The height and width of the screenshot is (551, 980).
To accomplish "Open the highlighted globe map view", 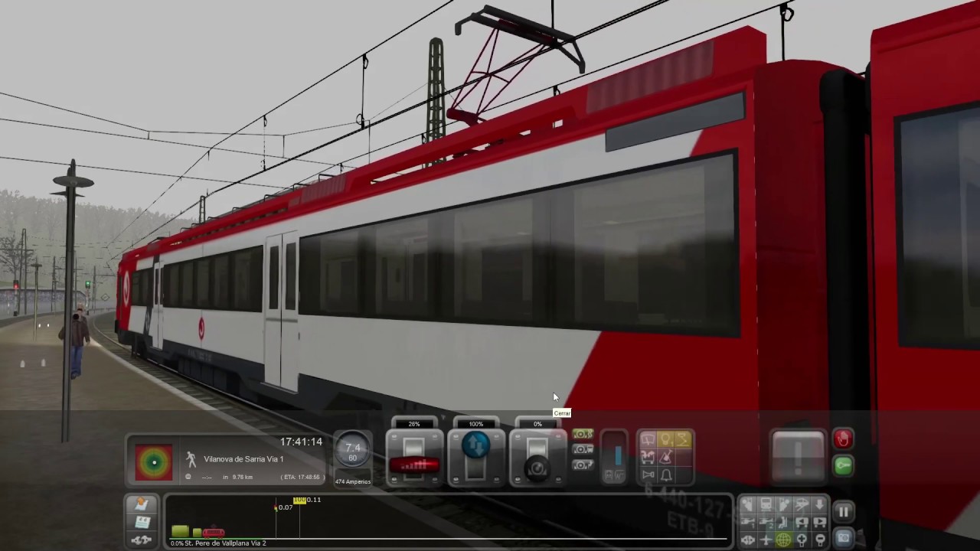I will (x=783, y=540).
